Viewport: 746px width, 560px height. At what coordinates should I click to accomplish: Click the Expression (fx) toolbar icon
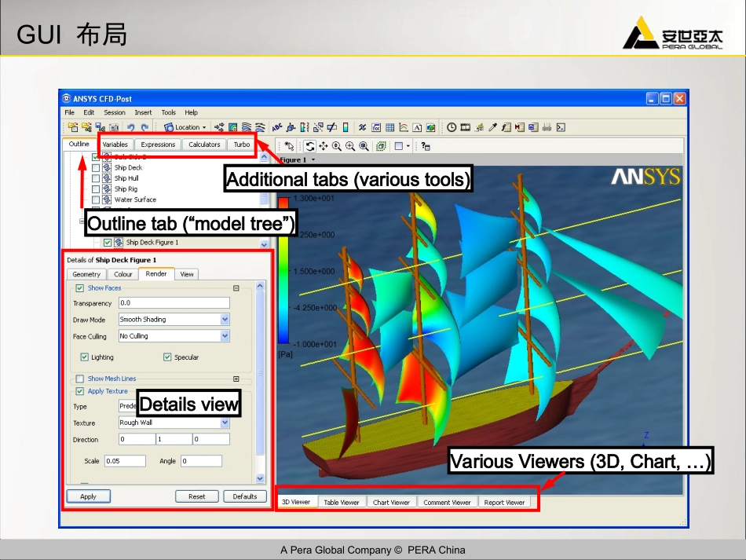[376, 127]
